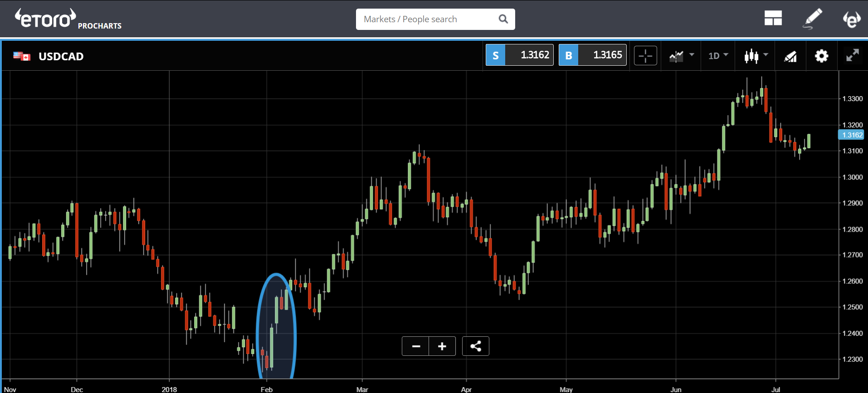Expand the 1D timeframe dropdown
This screenshot has width=868, height=393.
click(718, 56)
